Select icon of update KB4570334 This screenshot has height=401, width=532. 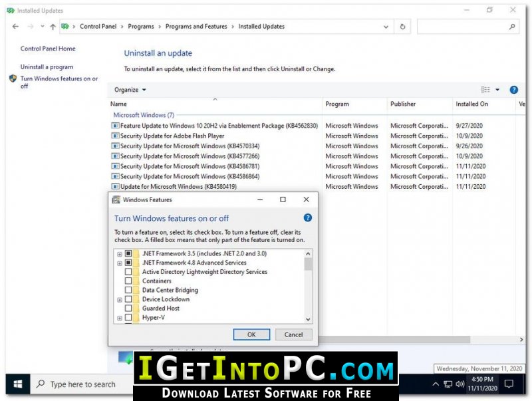point(115,146)
